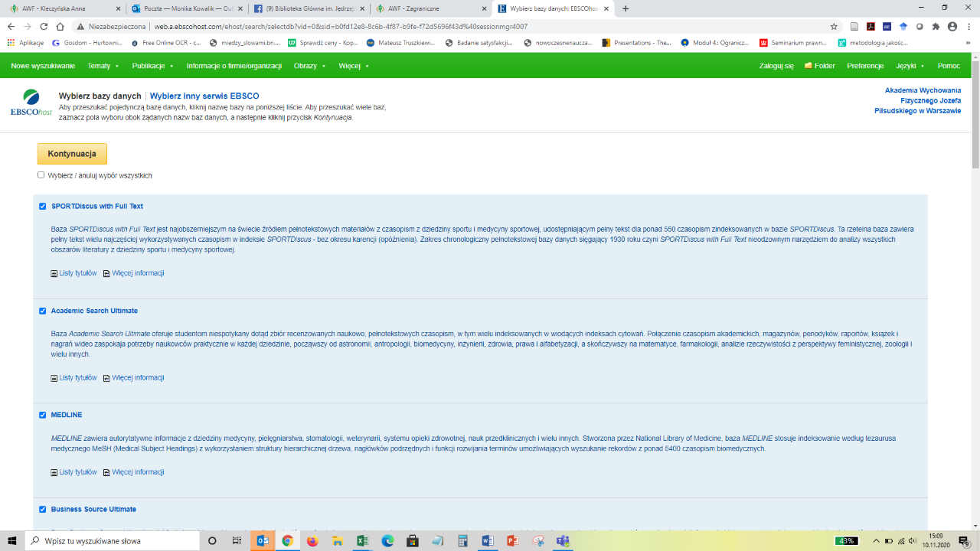Click Nowe wyszukiwanie in green menu
The width and height of the screenshot is (980, 551).
click(x=43, y=66)
